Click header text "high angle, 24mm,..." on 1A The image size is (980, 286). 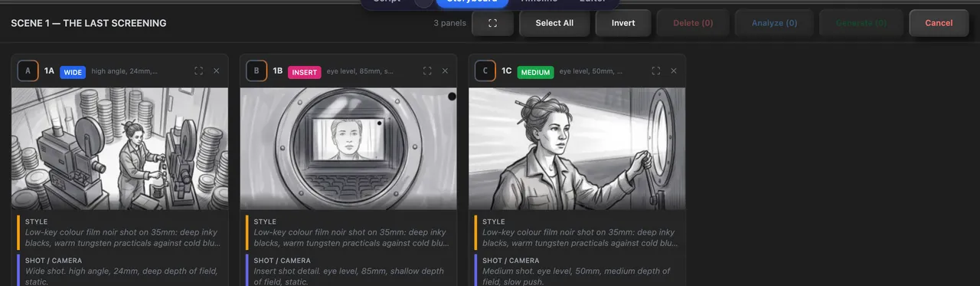pos(125,71)
